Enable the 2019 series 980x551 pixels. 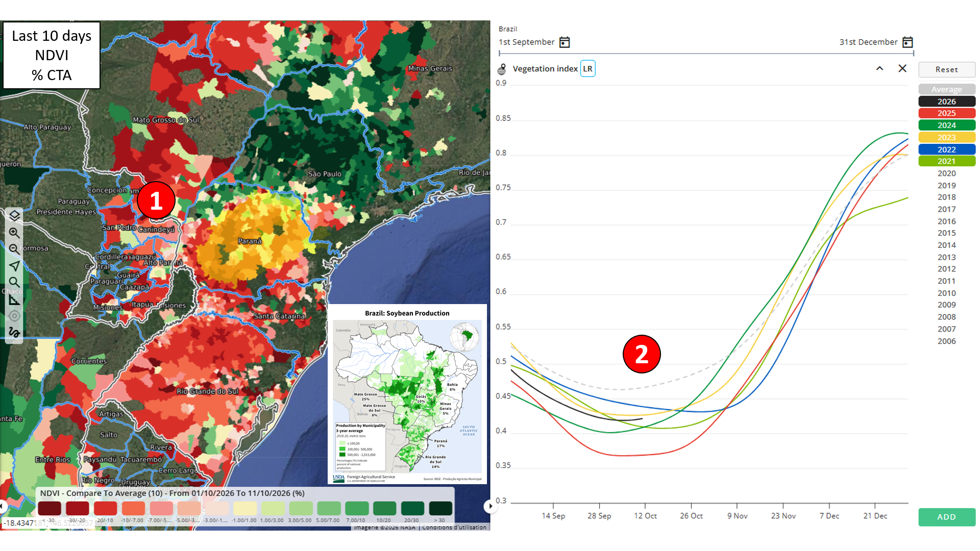coord(947,185)
